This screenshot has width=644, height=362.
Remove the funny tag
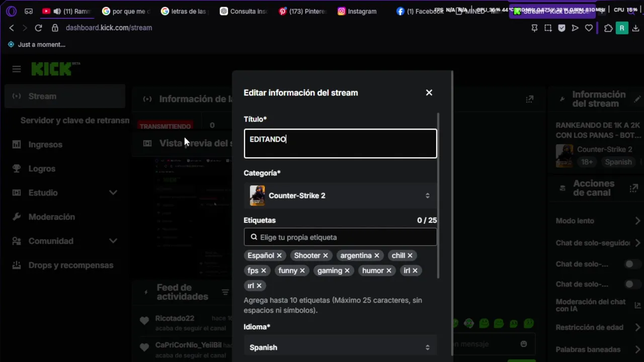tap(302, 270)
